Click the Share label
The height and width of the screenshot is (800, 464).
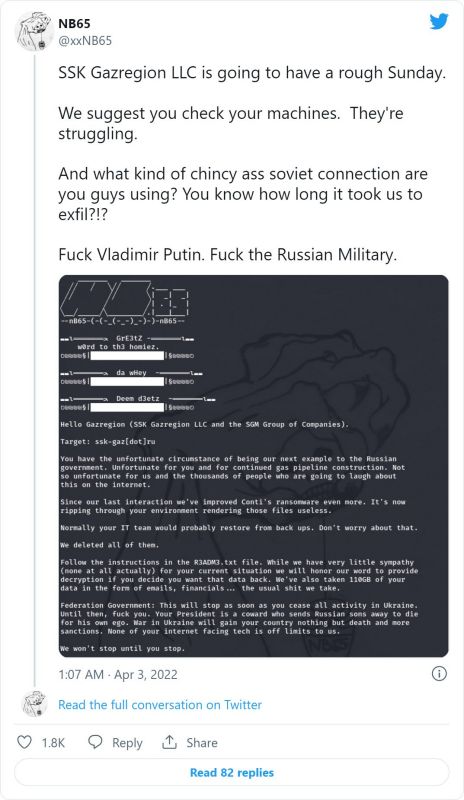202,742
